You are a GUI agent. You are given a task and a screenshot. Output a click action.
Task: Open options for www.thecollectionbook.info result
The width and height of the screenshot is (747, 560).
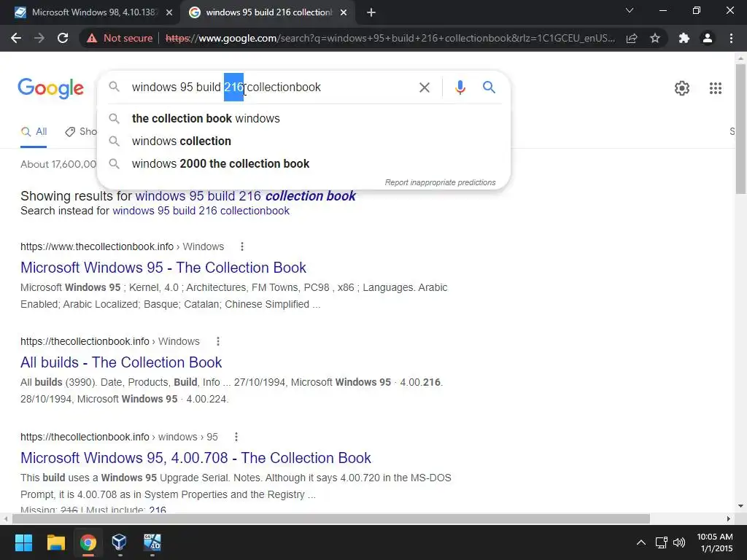coord(242,246)
